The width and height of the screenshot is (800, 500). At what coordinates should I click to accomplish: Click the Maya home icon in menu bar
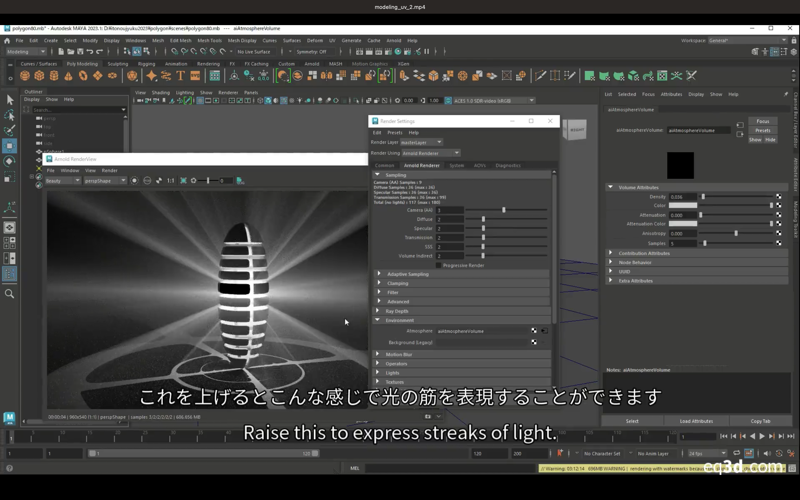click(x=7, y=40)
